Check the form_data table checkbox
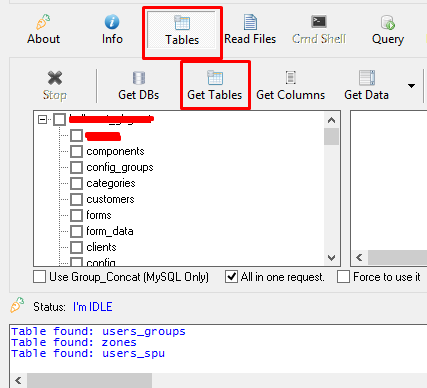Viewport: 427px width, 388px height. tap(76, 231)
